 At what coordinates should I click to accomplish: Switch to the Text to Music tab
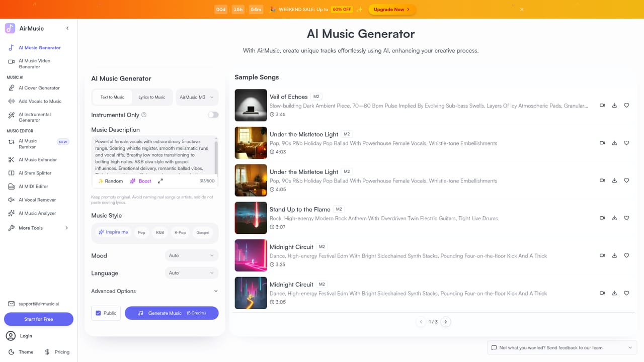tap(112, 97)
